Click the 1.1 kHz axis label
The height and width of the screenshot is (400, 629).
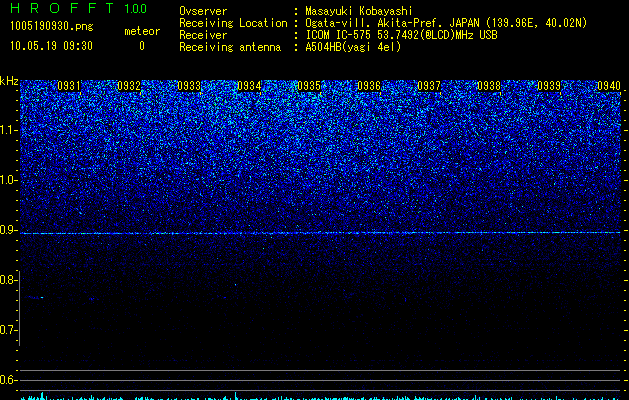(x=7, y=130)
